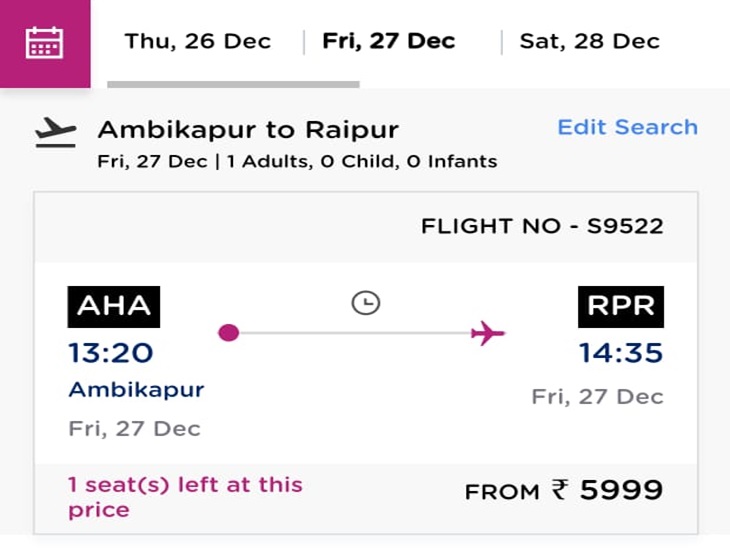Viewport: 730px width, 548px height.
Task: Click the magenta airplane arrival icon
Action: point(487,333)
